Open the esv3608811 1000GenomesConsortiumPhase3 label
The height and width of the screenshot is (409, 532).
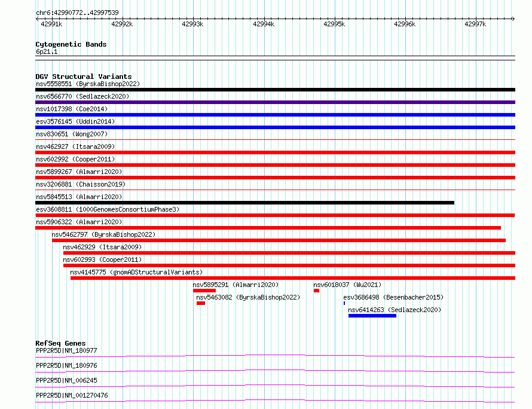pos(107,209)
